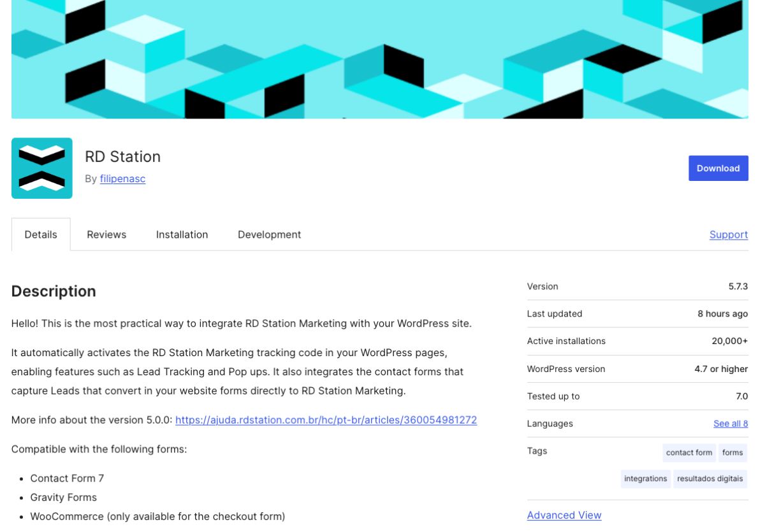The width and height of the screenshot is (765, 532).
Task: Switch to the Details tab
Action: 41,234
